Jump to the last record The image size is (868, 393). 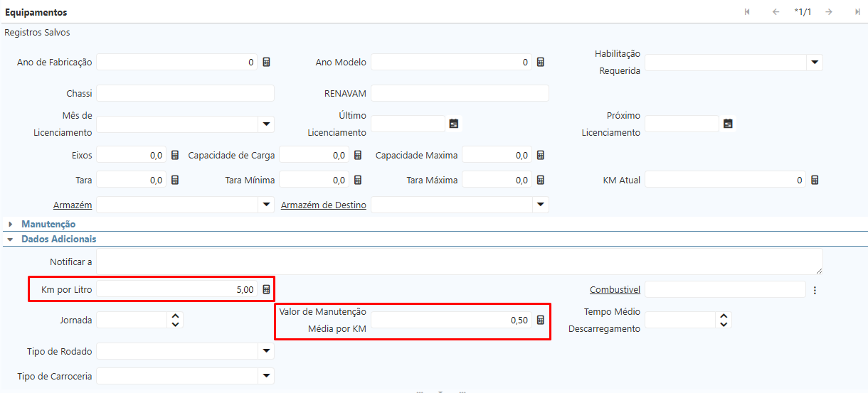857,12
